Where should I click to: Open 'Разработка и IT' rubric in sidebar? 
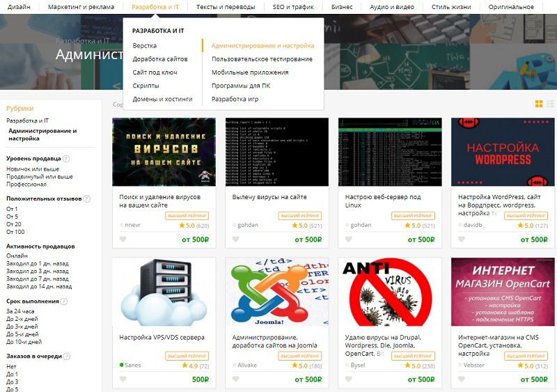(27, 121)
